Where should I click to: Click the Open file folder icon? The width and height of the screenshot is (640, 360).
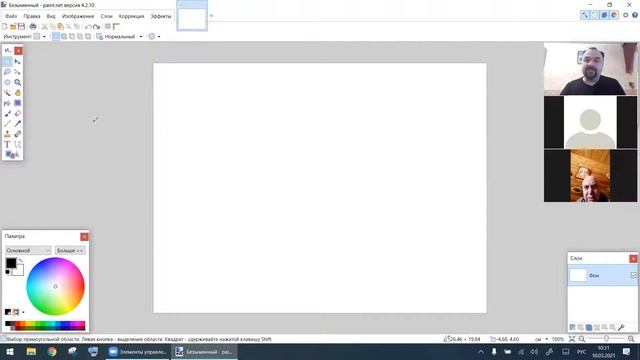pos(13,27)
